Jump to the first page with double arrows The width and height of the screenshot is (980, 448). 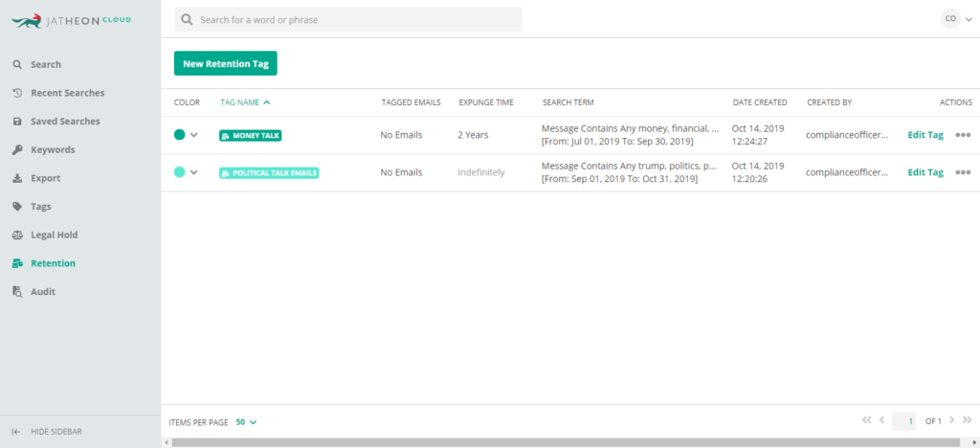coord(866,420)
